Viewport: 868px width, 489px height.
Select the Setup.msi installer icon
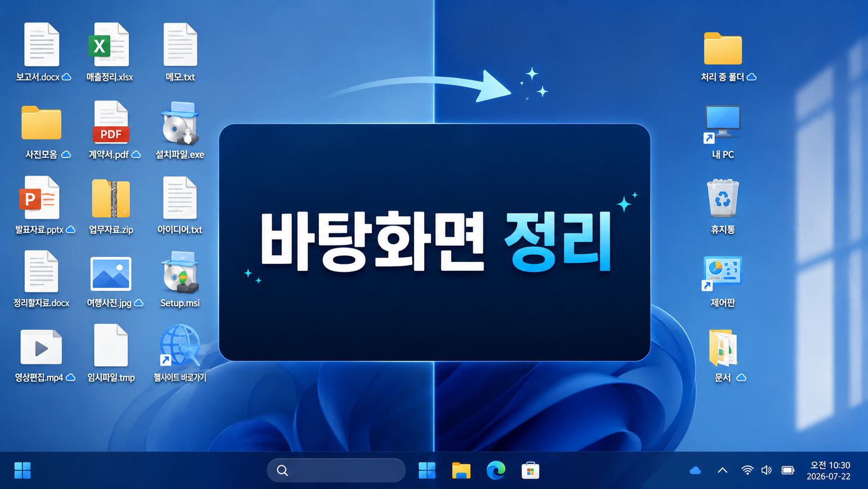click(x=180, y=272)
